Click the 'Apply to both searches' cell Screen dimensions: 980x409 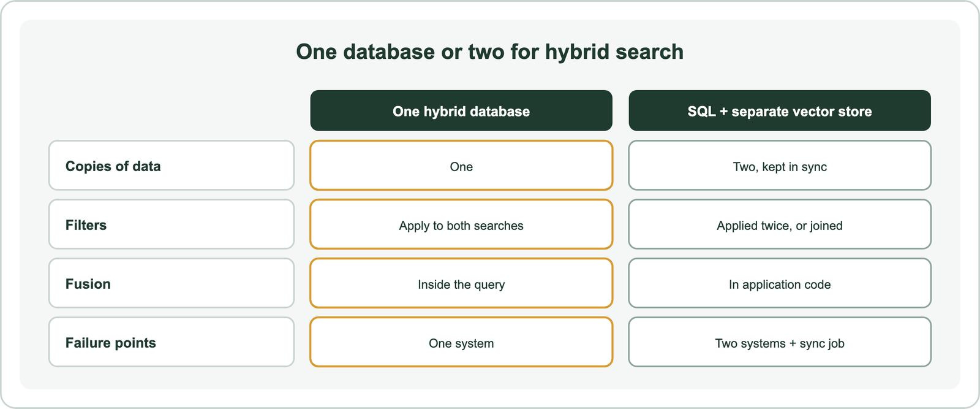tap(461, 224)
